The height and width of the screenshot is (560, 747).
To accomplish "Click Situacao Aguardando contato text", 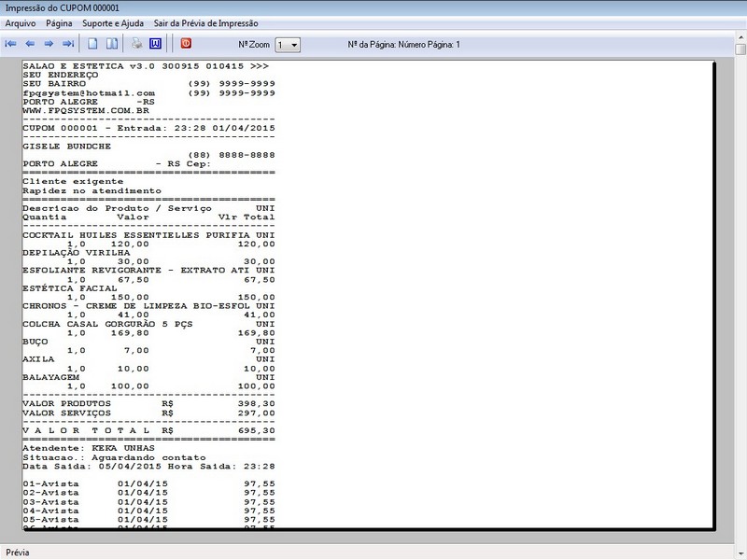I will coord(114,457).
